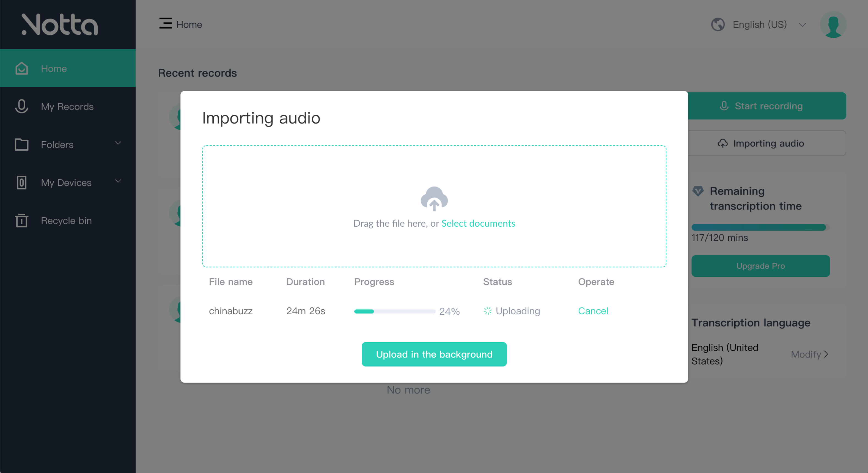868x473 pixels.
Task: Go to Home breadcrumb at the top
Action: pos(189,24)
